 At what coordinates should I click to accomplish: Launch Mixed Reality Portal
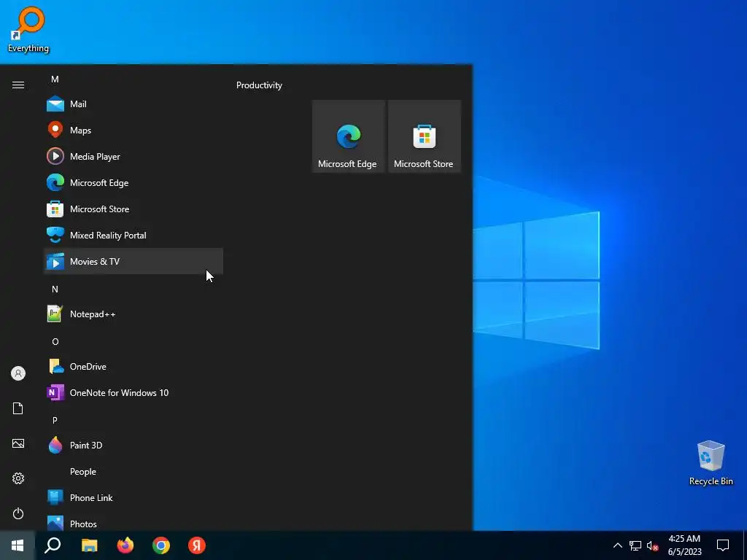[133, 235]
